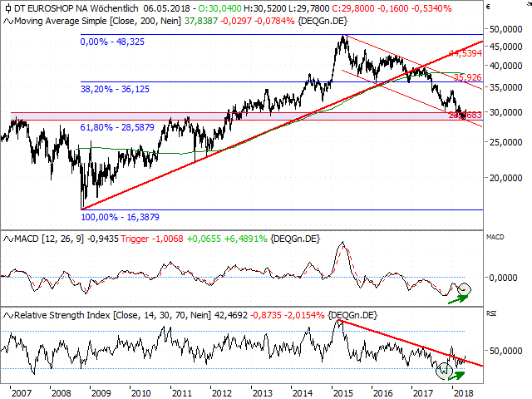Click the 2008 year label on time axis
This screenshot has width=532, height=399.
point(61,393)
